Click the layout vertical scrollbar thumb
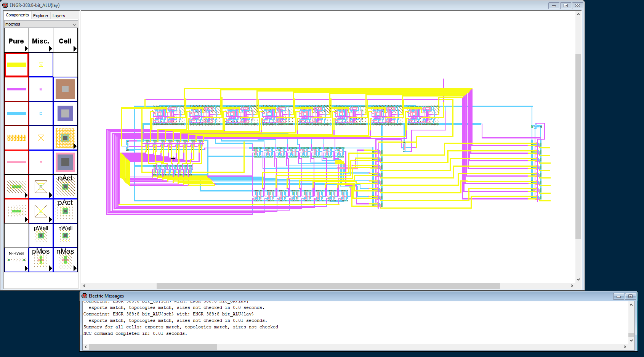Viewport: 644px width, 357px height. coord(578,146)
